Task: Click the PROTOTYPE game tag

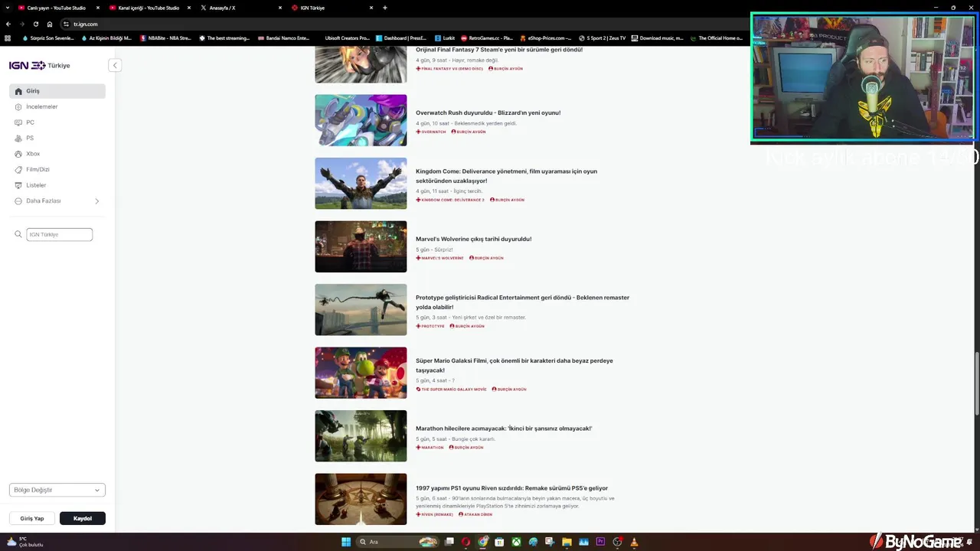Action: (x=430, y=326)
